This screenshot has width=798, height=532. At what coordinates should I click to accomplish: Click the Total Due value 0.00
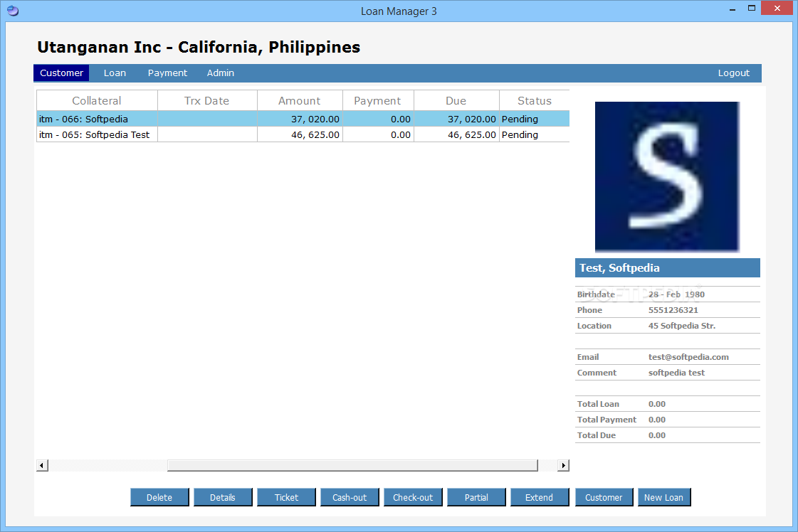[x=656, y=435]
